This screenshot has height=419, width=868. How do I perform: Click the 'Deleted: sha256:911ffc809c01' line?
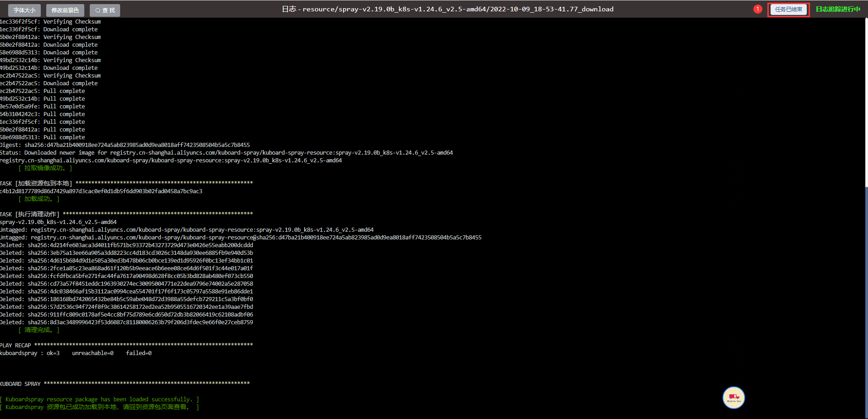coord(126,315)
